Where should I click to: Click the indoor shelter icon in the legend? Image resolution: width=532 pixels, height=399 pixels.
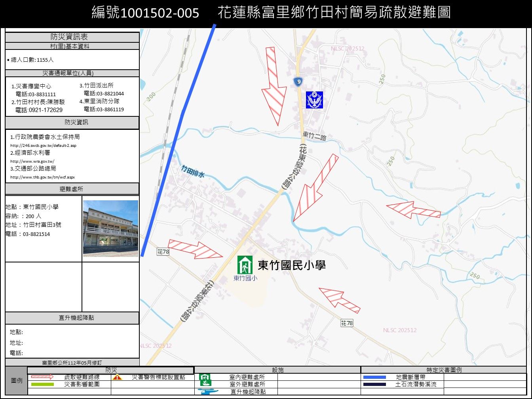[205, 377]
